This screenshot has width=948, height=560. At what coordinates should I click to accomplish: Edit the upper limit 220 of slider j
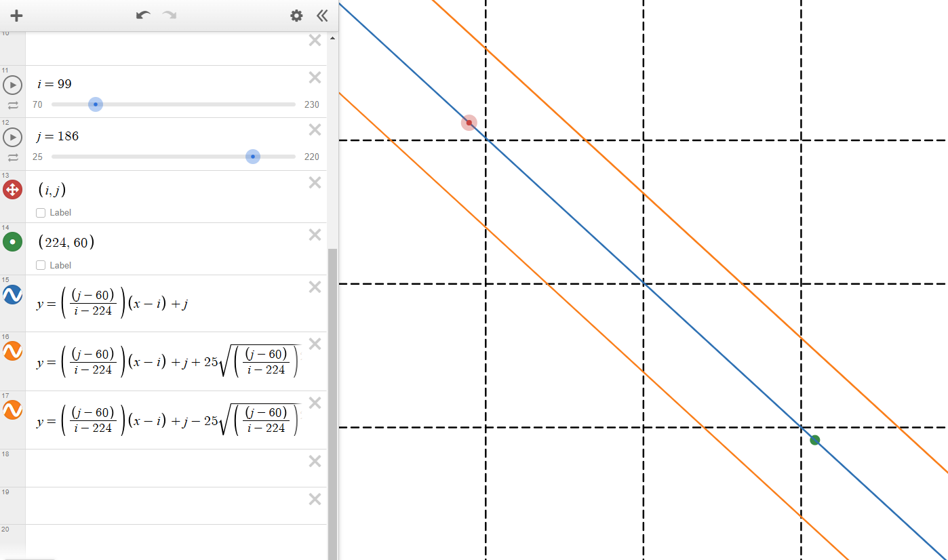(x=312, y=157)
